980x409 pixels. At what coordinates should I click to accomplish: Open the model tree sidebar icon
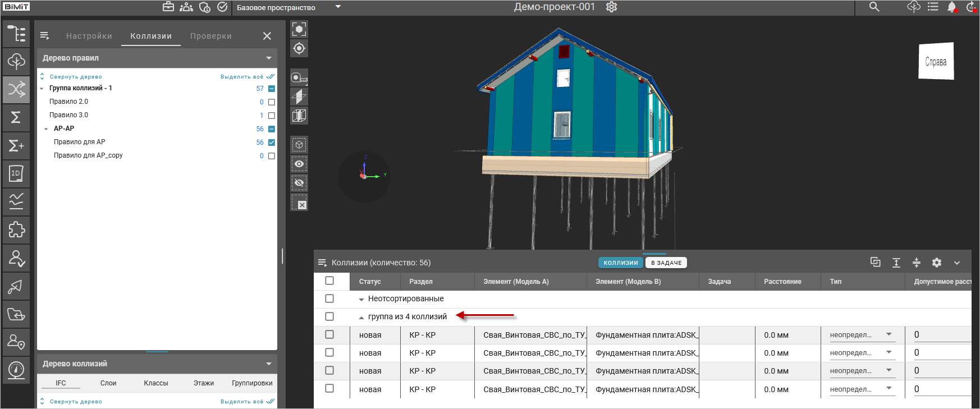(16, 34)
